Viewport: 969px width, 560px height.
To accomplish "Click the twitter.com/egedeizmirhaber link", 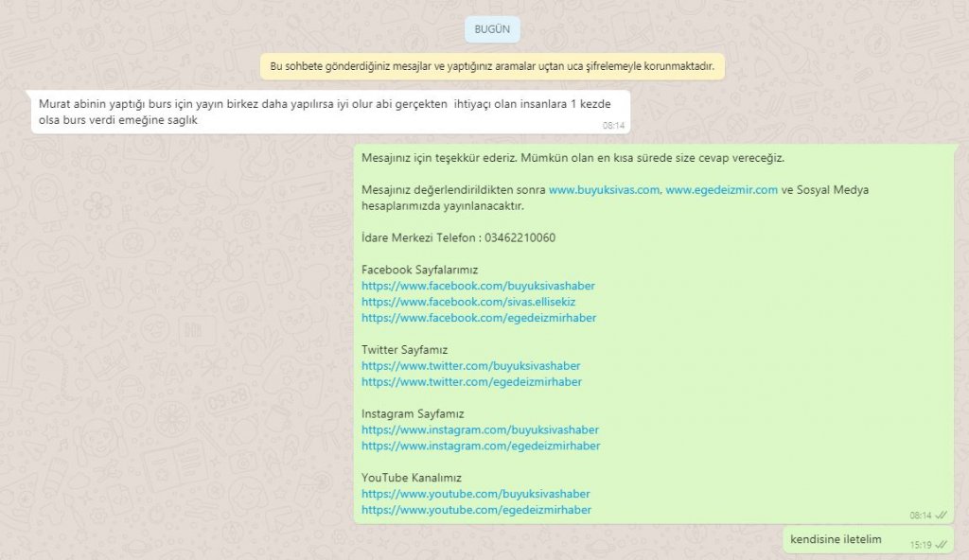I will [471, 382].
